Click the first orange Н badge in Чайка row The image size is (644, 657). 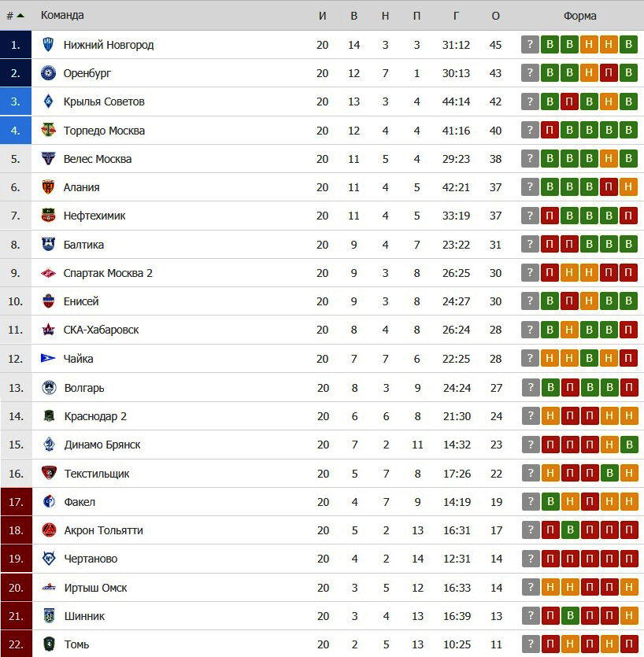tap(550, 359)
